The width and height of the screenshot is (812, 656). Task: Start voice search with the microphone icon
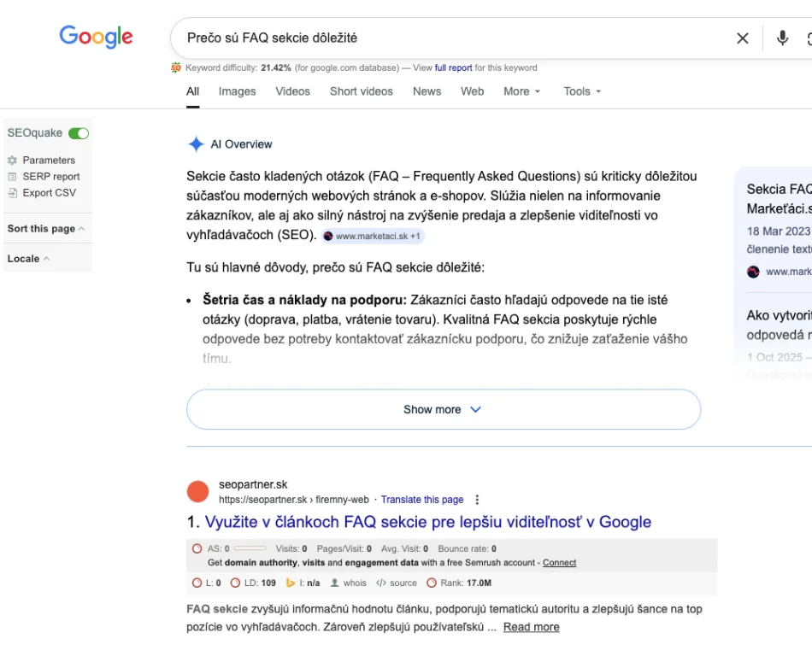(782, 38)
